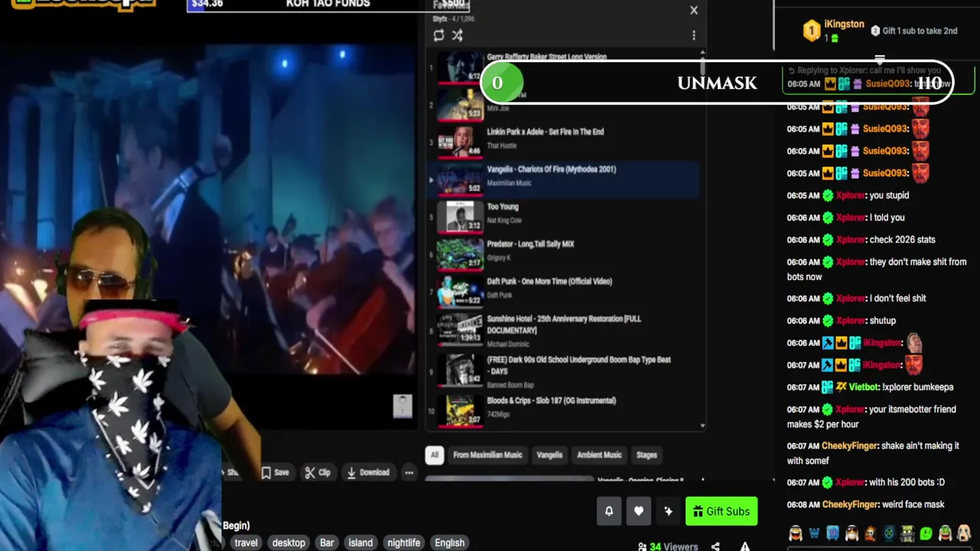Toggle shuffle playlist in YouTube panel
980x551 pixels.
(x=457, y=35)
